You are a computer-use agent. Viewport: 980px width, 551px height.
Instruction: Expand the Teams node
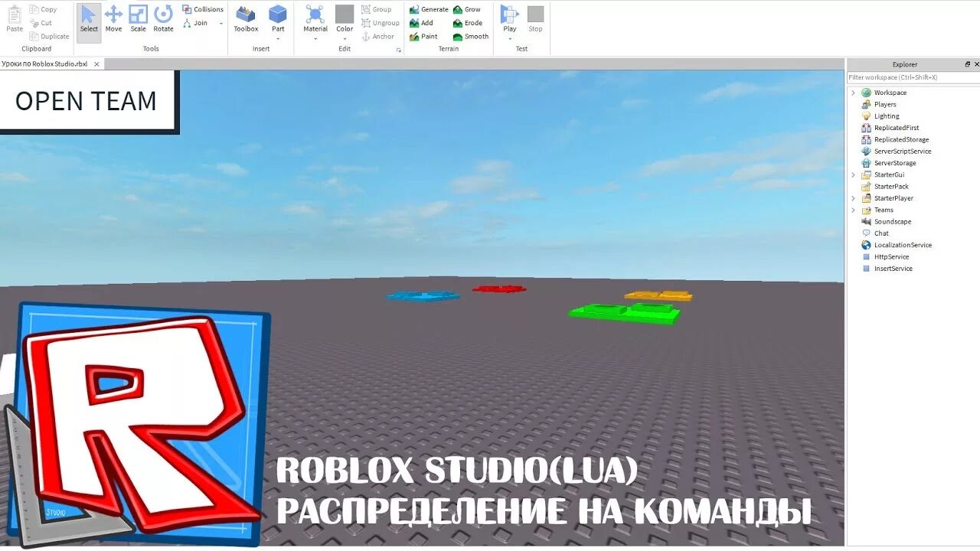click(853, 210)
